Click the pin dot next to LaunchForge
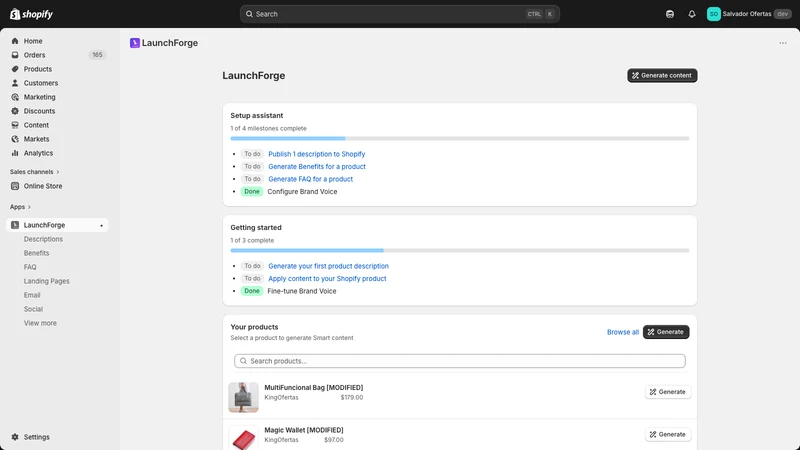 (x=102, y=226)
